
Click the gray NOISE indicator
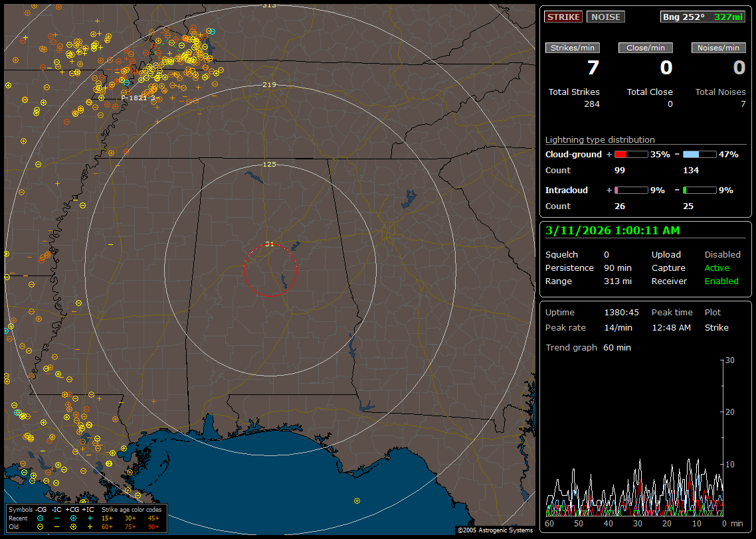[x=605, y=17]
